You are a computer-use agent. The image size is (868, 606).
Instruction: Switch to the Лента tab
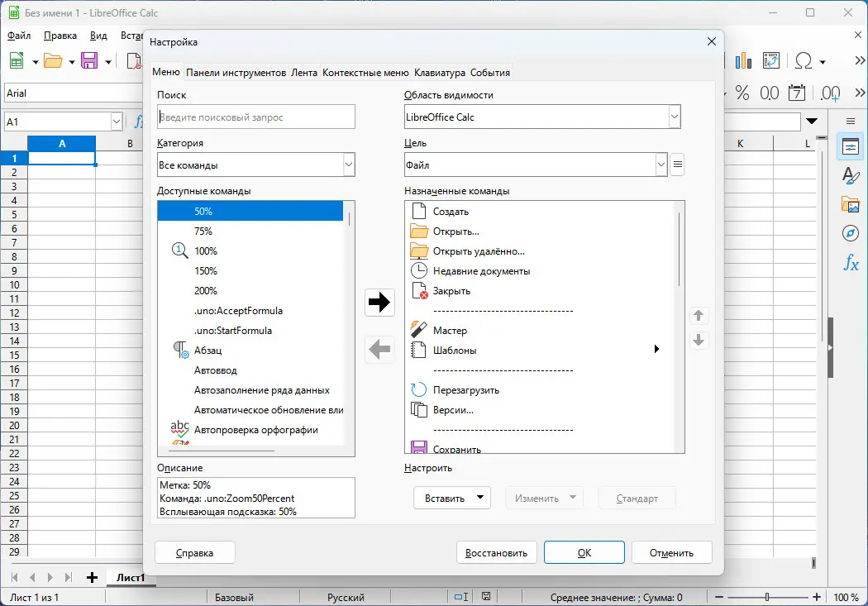tap(304, 73)
